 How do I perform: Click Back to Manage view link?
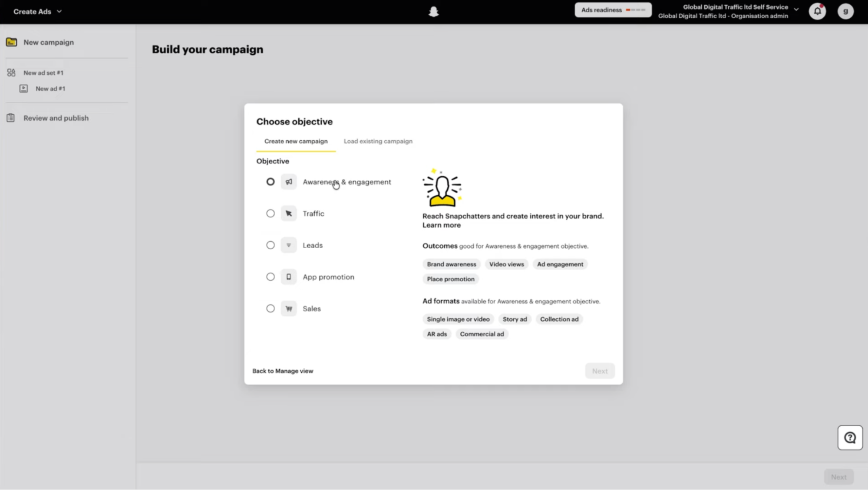coord(283,371)
